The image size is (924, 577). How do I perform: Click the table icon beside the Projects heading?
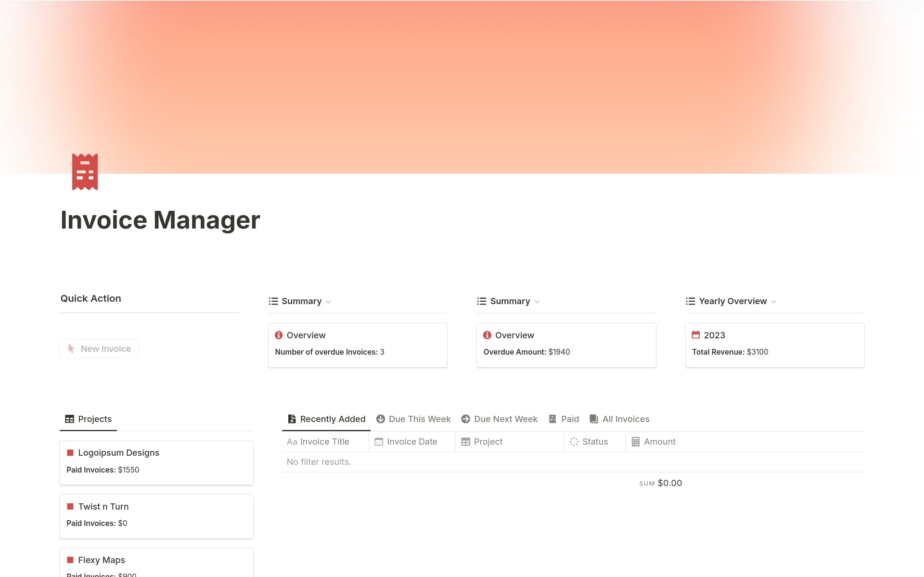click(69, 419)
